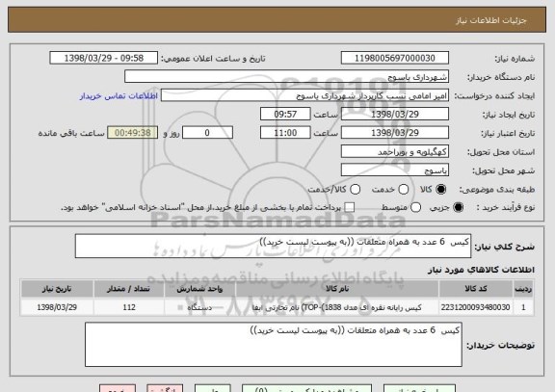The height and width of the screenshot is (392, 555).
Task: Click the شهر محل تحویل field
Action: coord(395,170)
